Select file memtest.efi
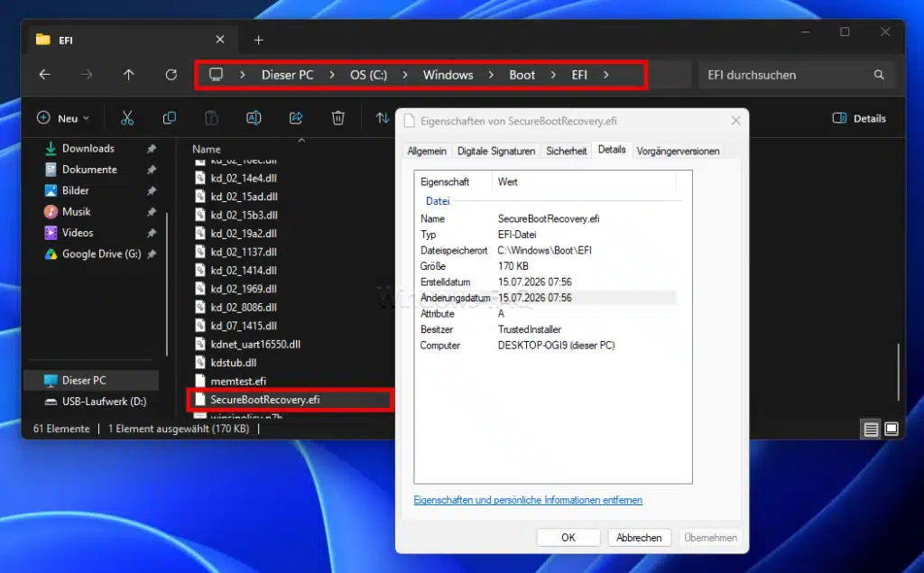 [238, 381]
